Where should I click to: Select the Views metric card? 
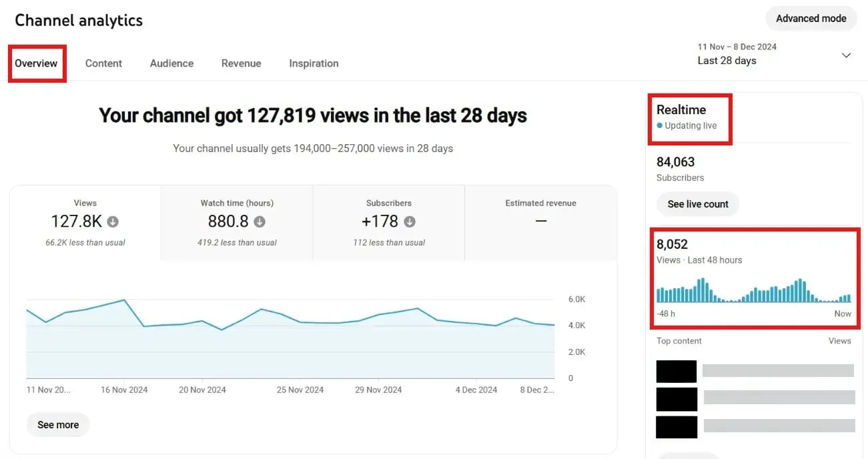tap(85, 222)
